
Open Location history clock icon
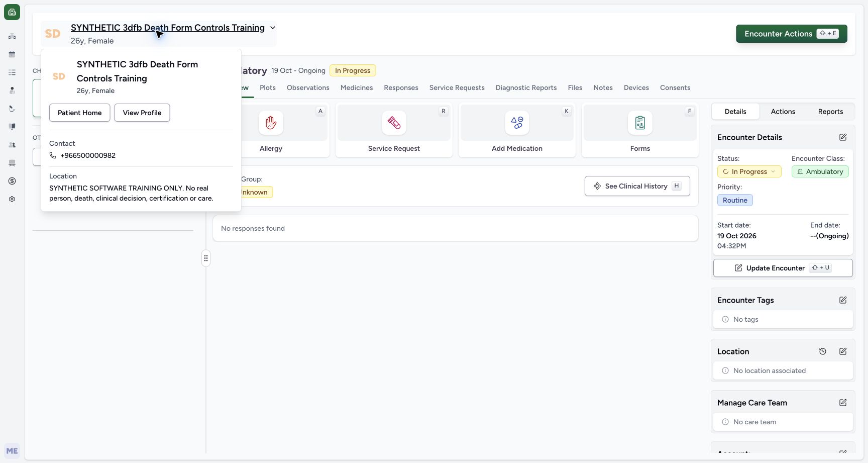tap(823, 351)
